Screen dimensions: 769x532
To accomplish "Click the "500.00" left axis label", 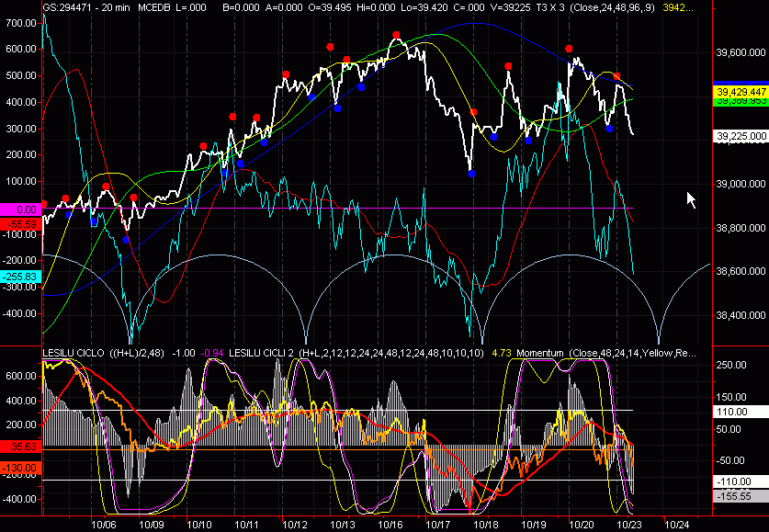I will click(21, 75).
